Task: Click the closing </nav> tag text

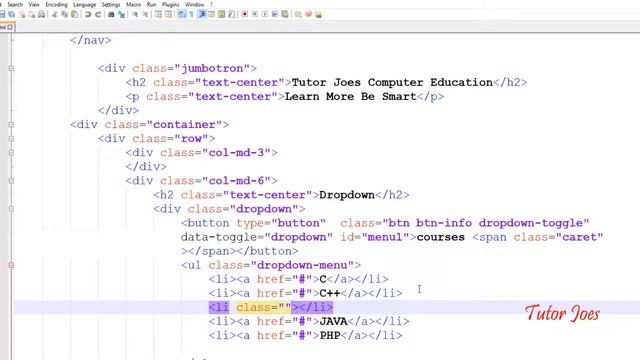Action: 91,40
